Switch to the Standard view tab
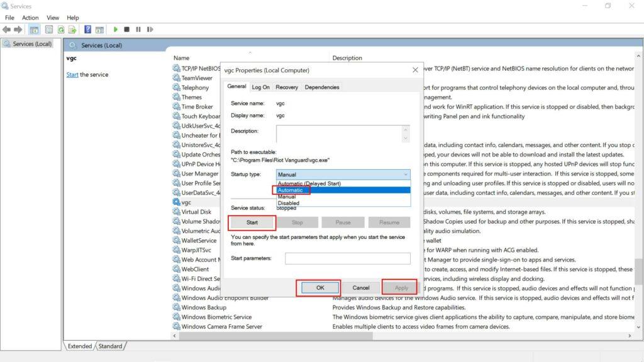The image size is (644, 362). pos(111,346)
